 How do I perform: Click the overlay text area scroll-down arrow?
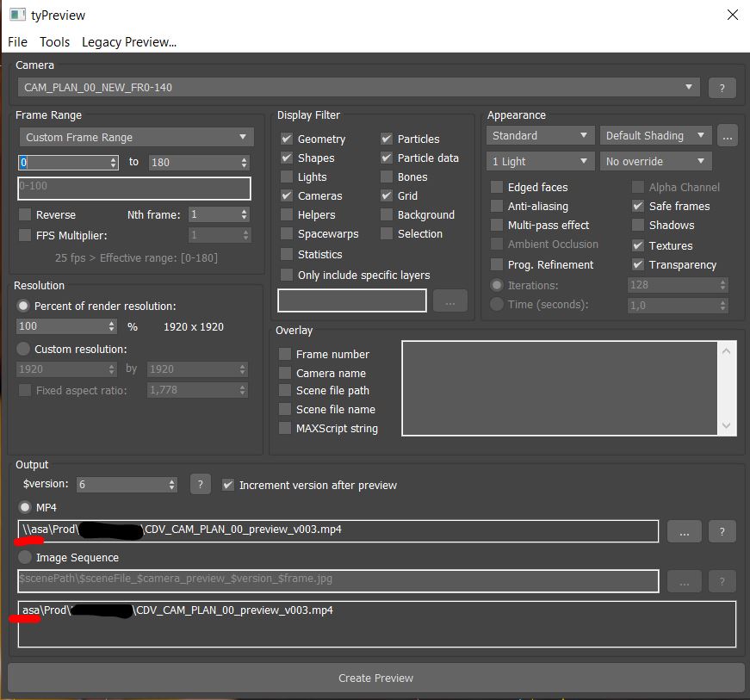[x=726, y=425]
